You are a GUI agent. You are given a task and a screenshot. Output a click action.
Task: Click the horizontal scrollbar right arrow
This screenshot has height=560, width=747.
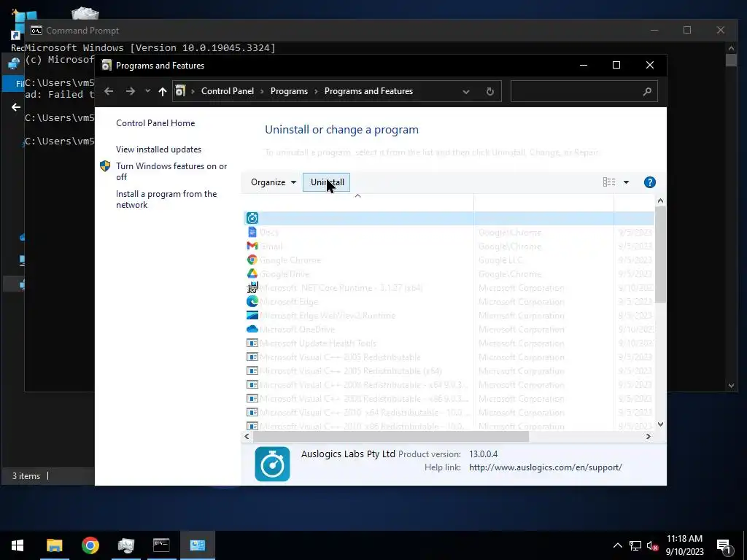pos(649,436)
